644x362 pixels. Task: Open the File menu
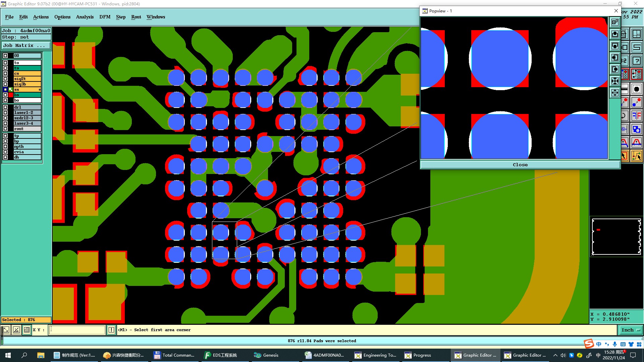coord(9,17)
